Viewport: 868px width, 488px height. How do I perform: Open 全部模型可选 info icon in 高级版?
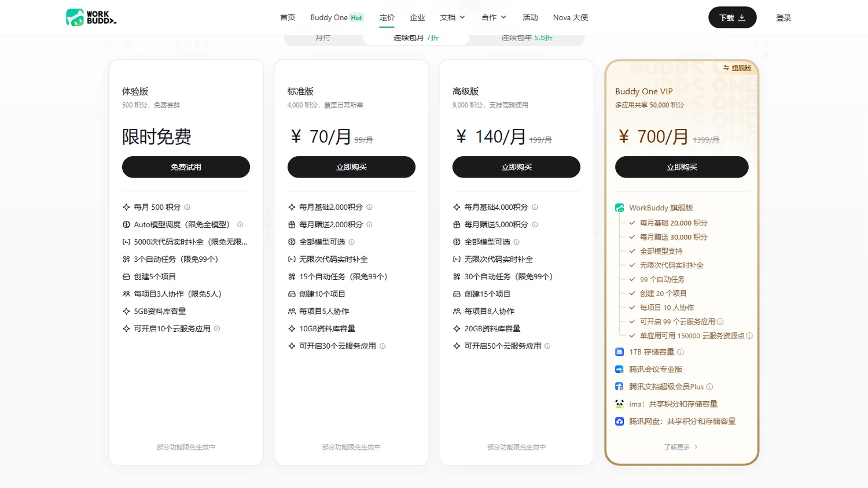tap(517, 242)
